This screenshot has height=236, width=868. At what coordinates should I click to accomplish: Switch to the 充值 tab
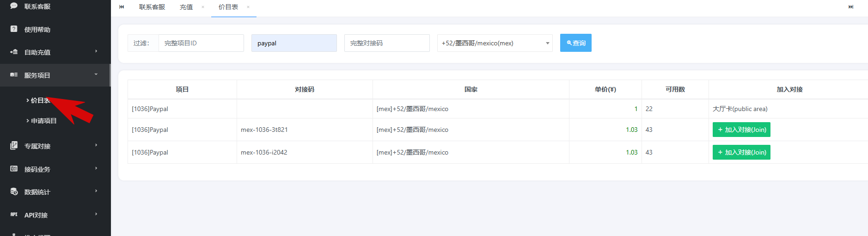(186, 7)
